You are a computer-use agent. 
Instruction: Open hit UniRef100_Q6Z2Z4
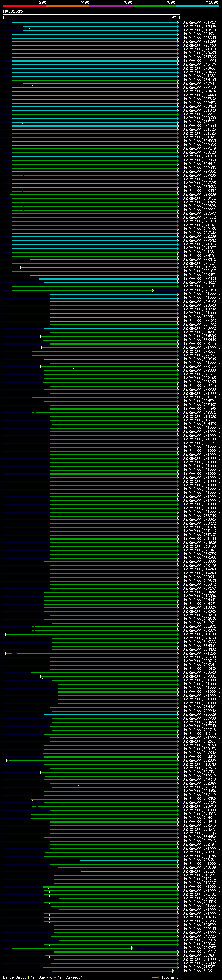tap(199, 122)
